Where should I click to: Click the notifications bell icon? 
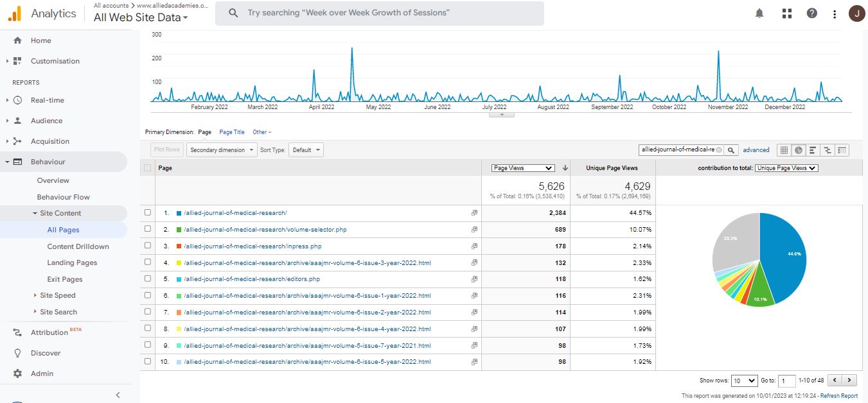pos(759,13)
